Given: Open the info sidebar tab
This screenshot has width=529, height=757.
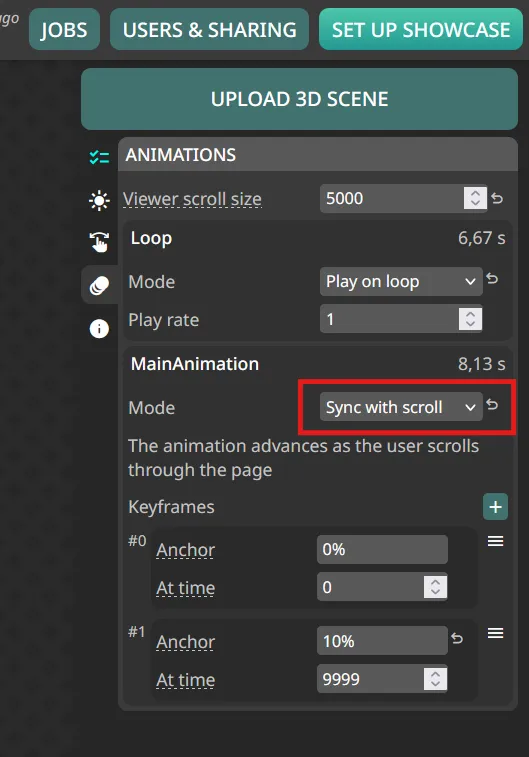Looking at the screenshot, I should click(99, 329).
